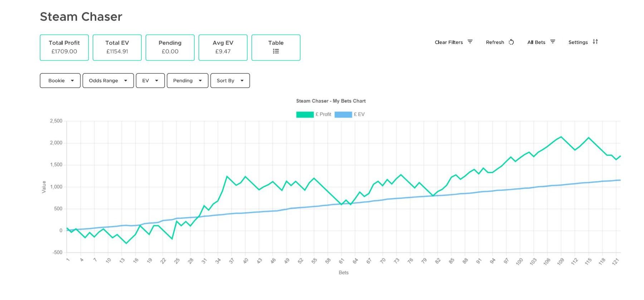644x300 pixels.
Task: Click the £1709.00 total profit value
Action: [64, 52]
